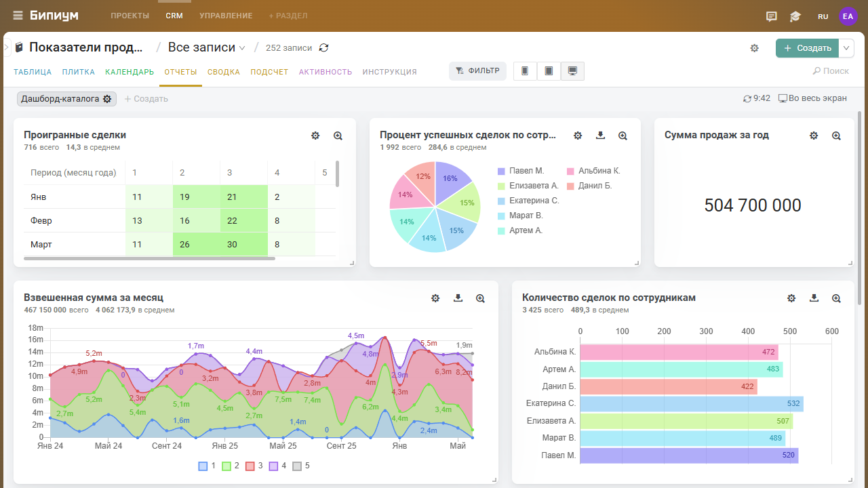
Task: Switch to phone layout view
Action: coord(525,71)
